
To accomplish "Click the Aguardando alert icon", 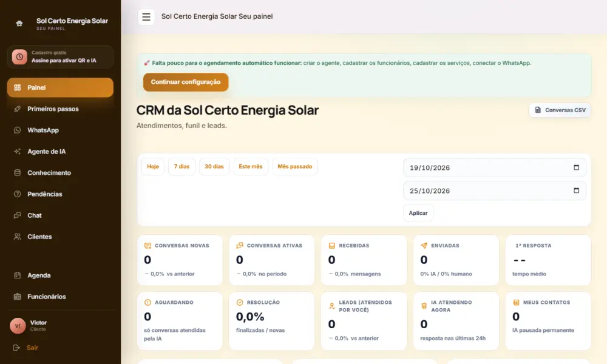I will click(148, 303).
